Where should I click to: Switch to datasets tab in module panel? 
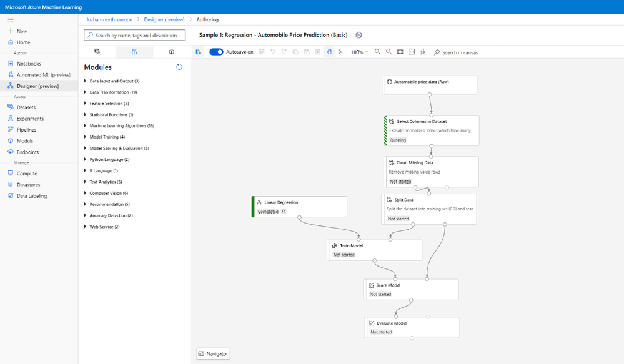(97, 52)
